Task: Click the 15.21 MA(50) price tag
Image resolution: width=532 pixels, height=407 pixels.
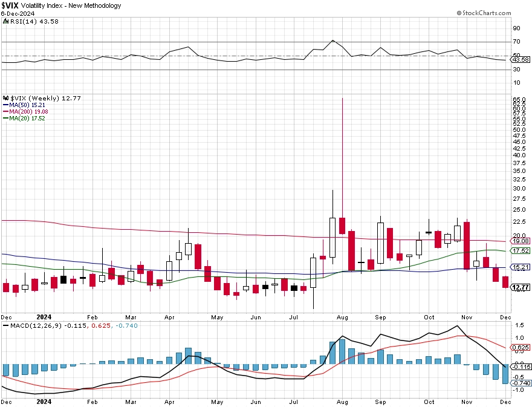Action: coord(520,267)
